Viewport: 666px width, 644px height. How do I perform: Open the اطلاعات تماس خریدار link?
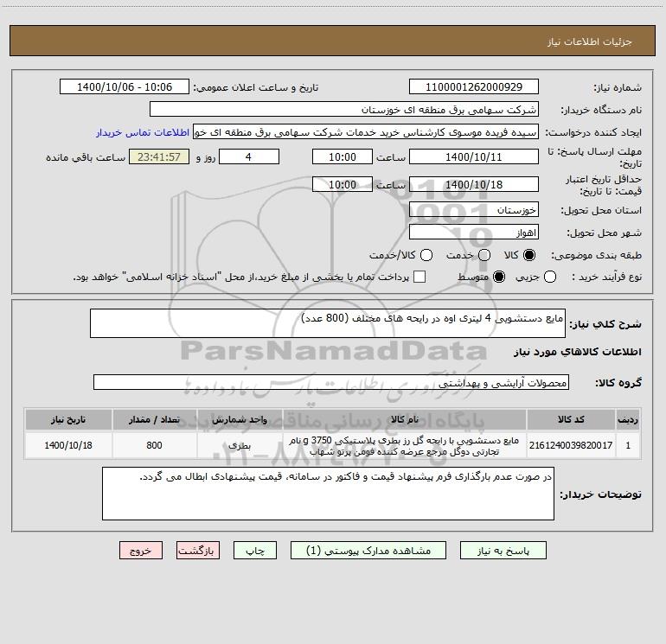pos(143,132)
